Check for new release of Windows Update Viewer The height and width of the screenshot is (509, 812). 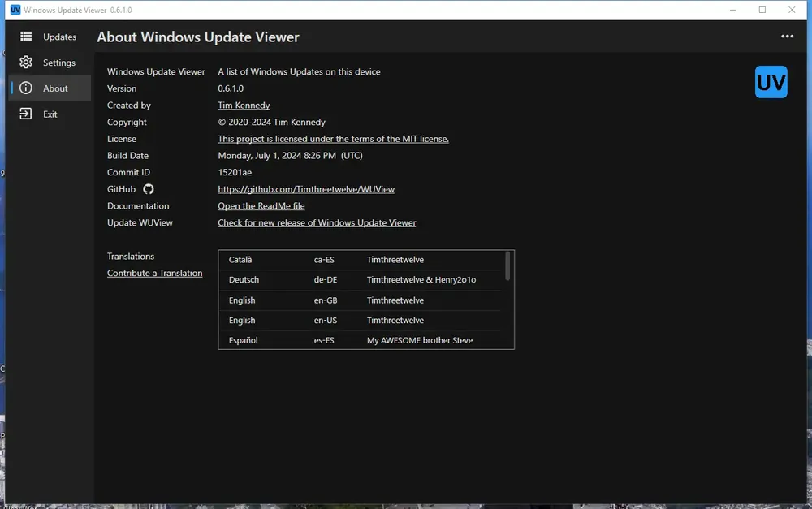317,222
